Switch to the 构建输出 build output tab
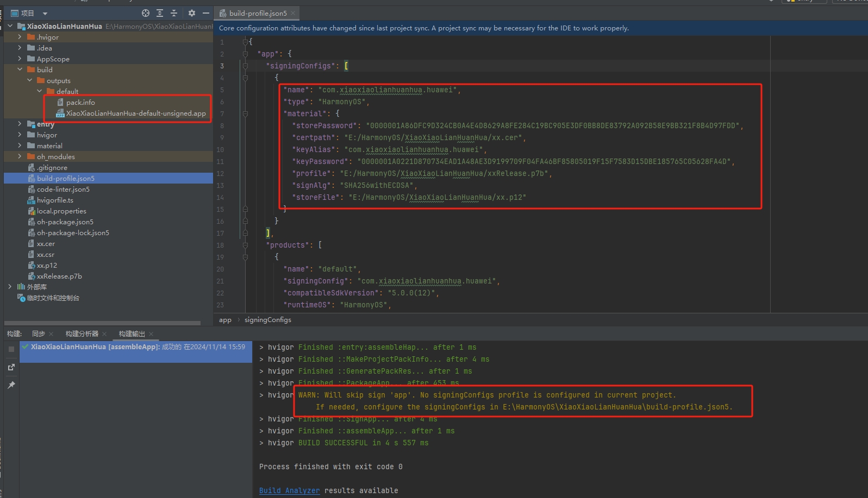The width and height of the screenshot is (868, 498). [x=132, y=333]
